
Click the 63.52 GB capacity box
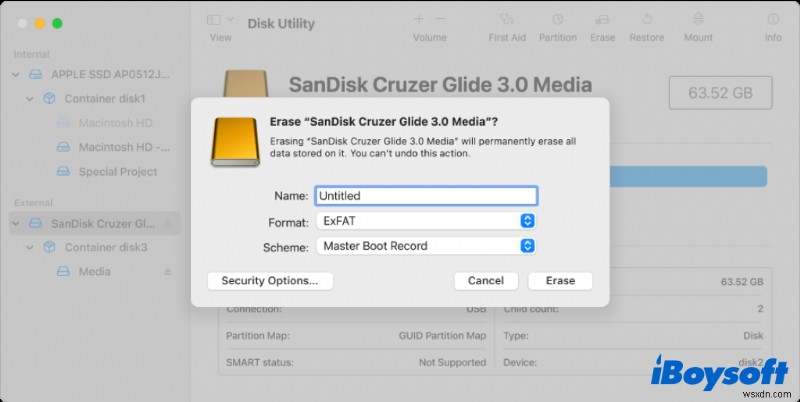720,93
